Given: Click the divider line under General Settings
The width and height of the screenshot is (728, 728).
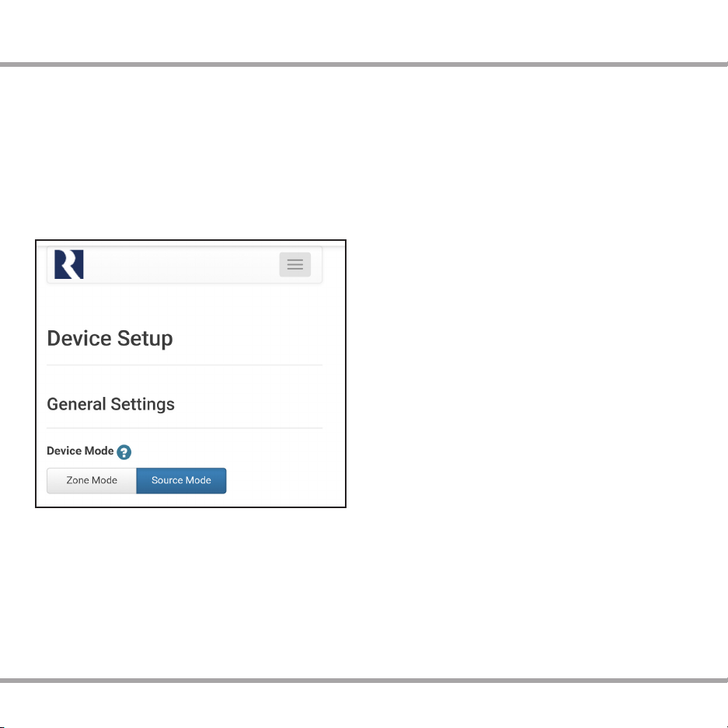Looking at the screenshot, I should (184, 428).
